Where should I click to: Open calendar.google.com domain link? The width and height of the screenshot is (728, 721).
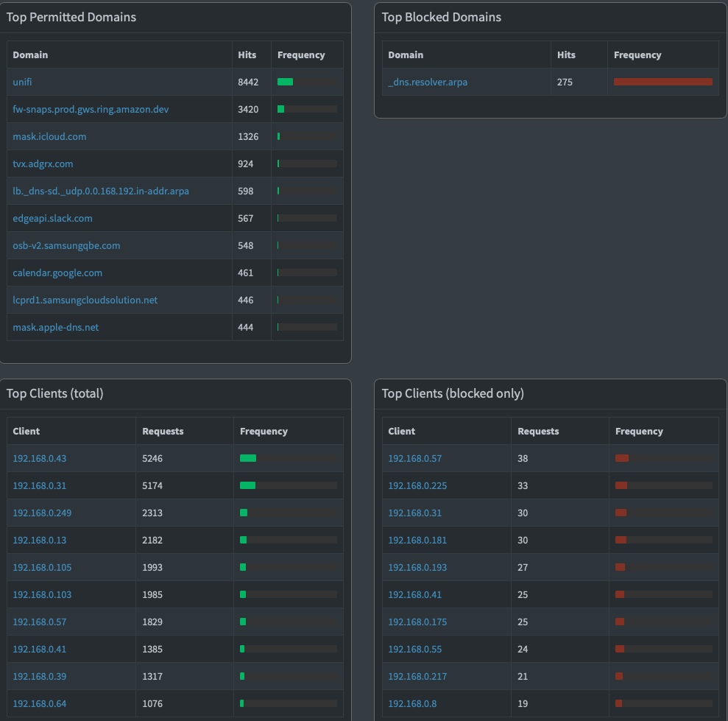[x=57, y=272]
